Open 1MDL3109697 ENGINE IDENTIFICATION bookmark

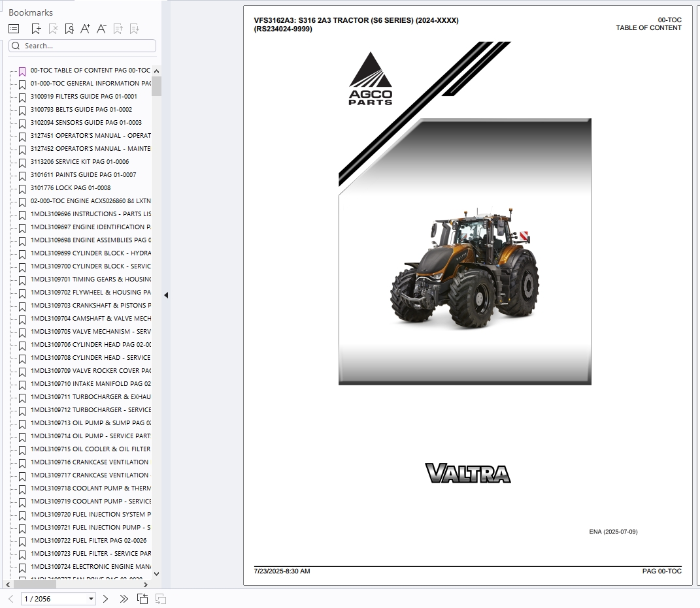91,227
